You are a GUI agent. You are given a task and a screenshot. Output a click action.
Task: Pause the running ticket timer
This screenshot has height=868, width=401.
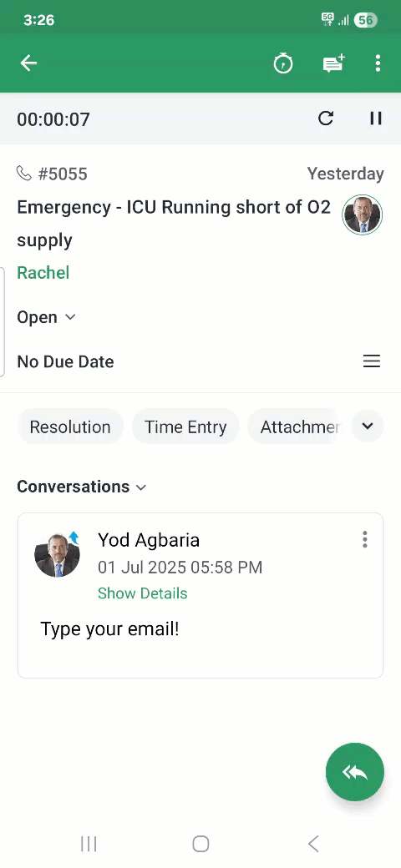(x=376, y=118)
